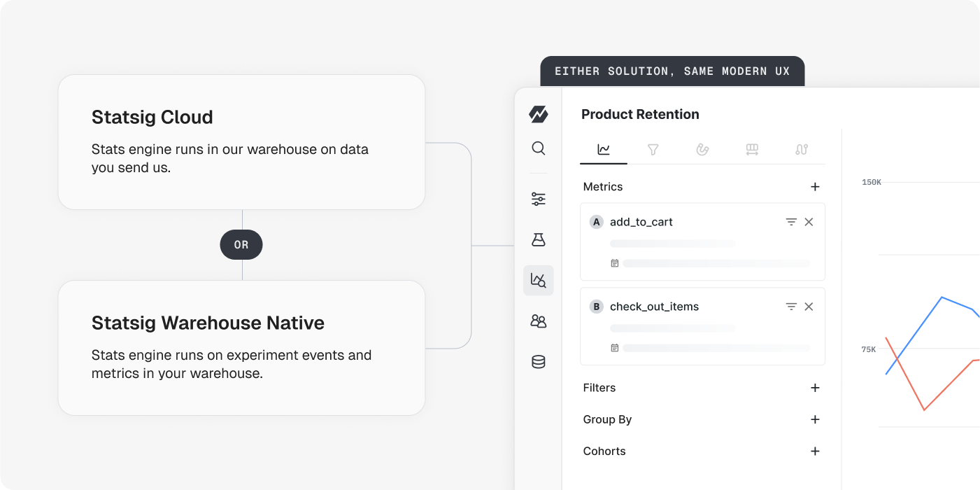980x490 pixels.
Task: Expand Filters with the plus icon
Action: 815,388
